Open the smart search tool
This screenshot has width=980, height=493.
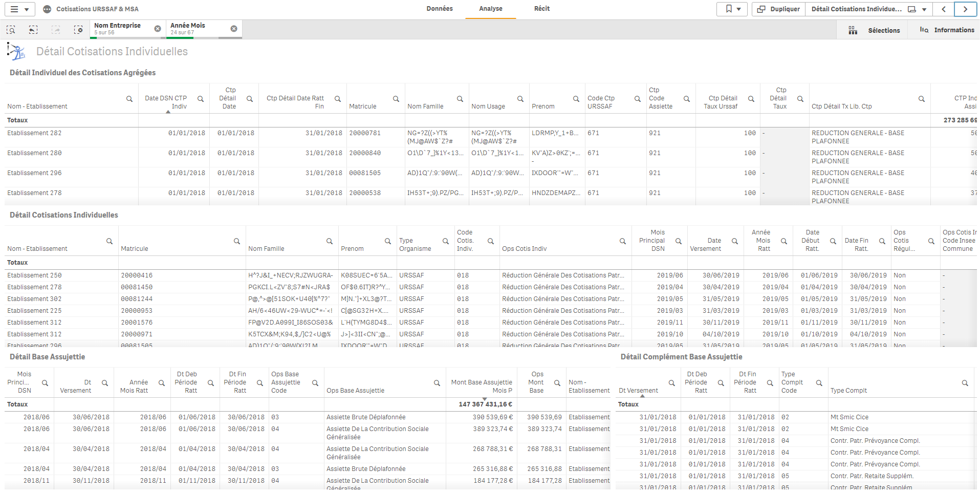11,30
